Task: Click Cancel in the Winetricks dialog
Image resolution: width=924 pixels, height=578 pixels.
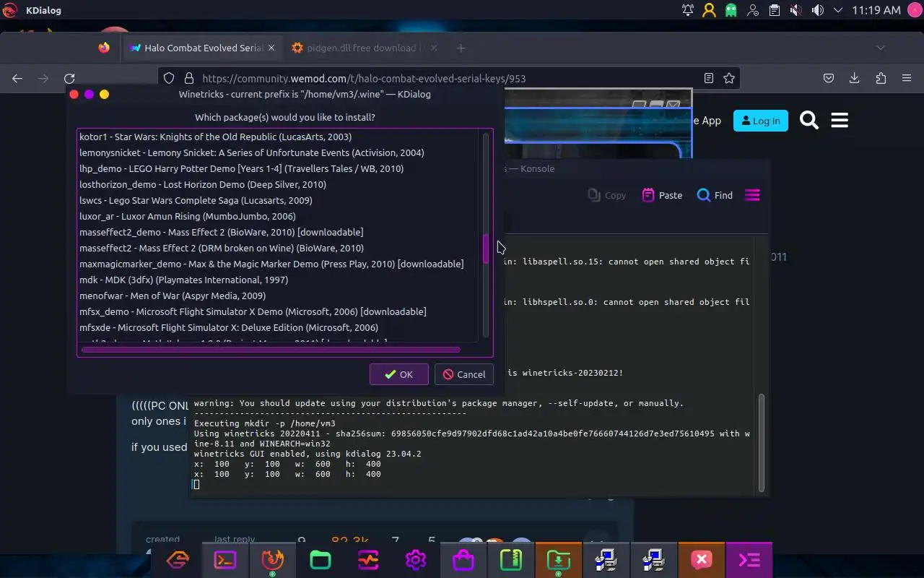Action: pyautogui.click(x=464, y=374)
